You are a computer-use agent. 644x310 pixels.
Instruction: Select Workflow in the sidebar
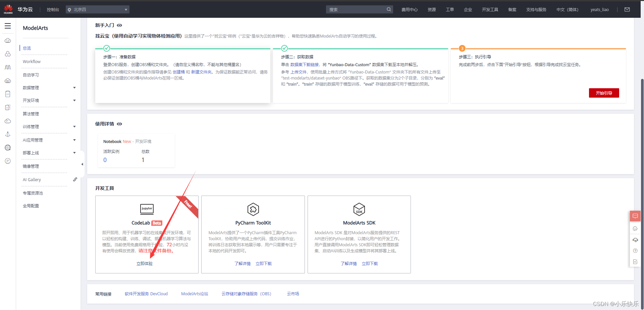[x=32, y=61]
